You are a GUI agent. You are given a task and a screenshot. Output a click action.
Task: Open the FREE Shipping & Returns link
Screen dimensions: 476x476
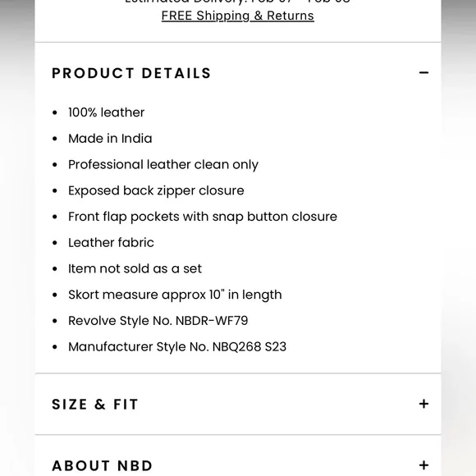tap(238, 16)
